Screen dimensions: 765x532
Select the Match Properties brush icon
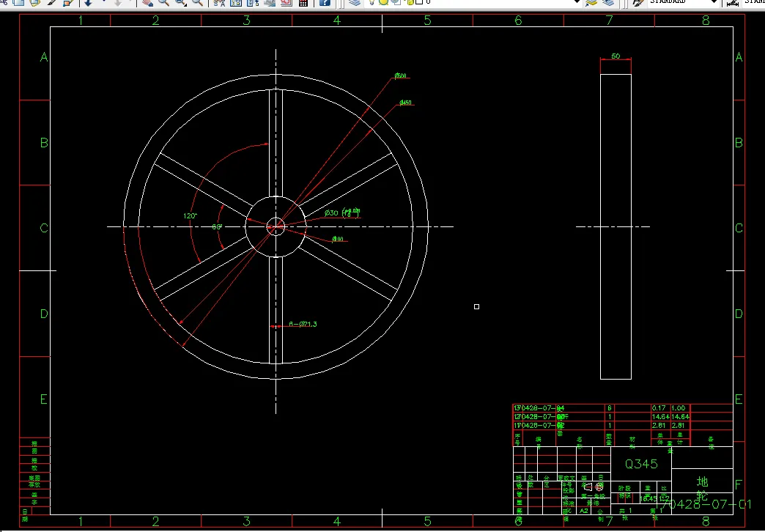(68, 3)
